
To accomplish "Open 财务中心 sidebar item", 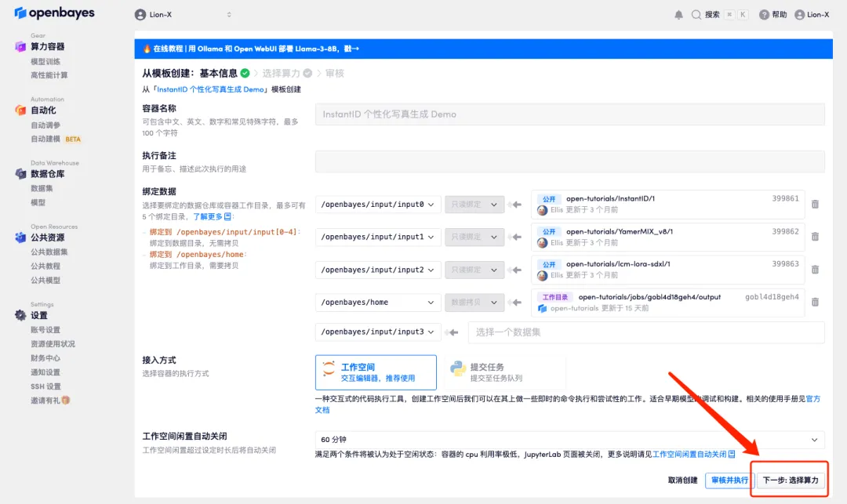I will click(x=45, y=358).
